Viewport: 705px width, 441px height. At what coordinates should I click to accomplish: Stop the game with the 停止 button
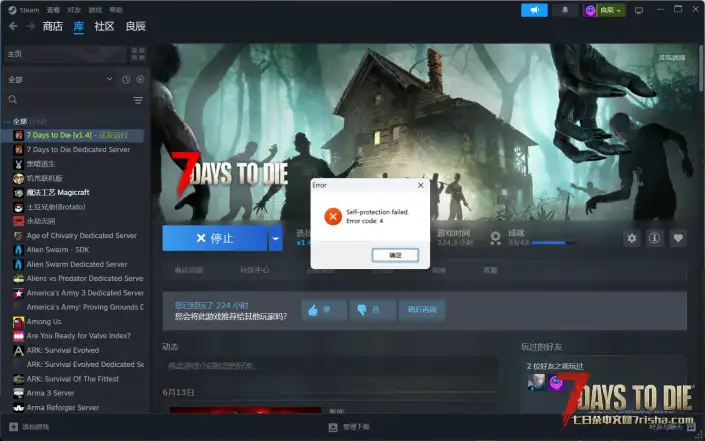[x=214, y=238]
